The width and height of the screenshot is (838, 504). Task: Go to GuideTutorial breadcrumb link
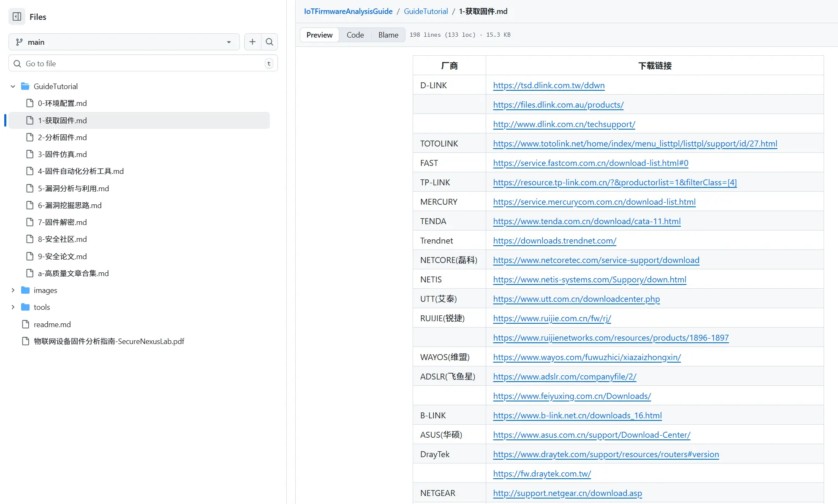pos(426,11)
